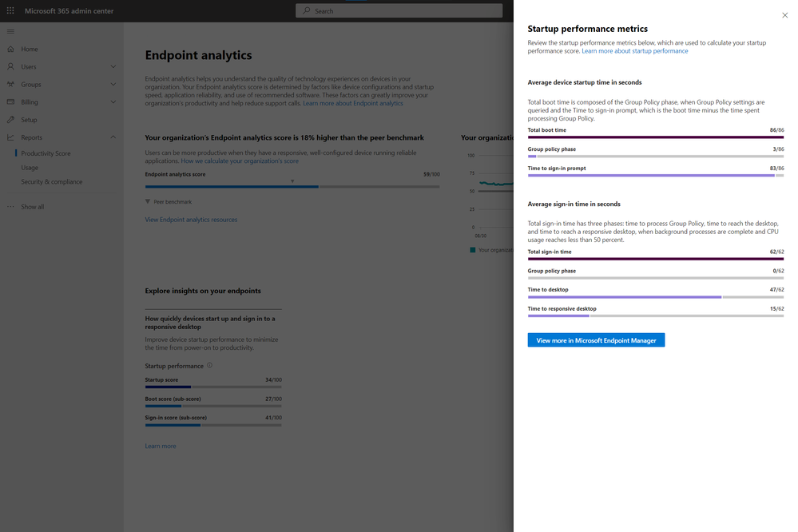The width and height of the screenshot is (798, 532).
Task: Close the Startup performance metrics panel
Action: coord(784,15)
